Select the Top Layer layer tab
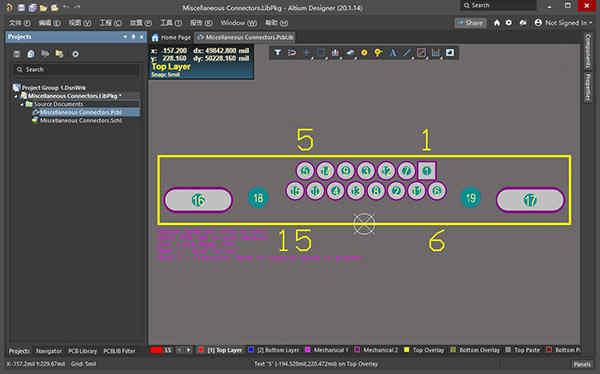600x374 pixels. [221, 350]
